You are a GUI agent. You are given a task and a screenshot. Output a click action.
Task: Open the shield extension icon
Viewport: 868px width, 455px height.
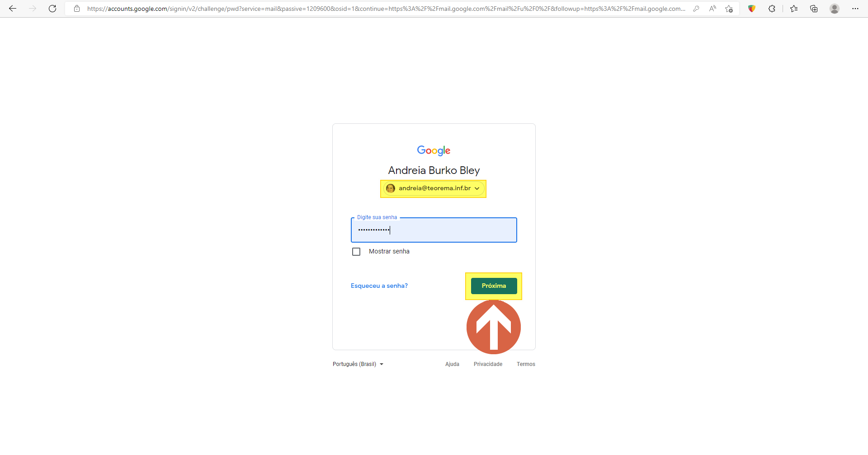(752, 9)
